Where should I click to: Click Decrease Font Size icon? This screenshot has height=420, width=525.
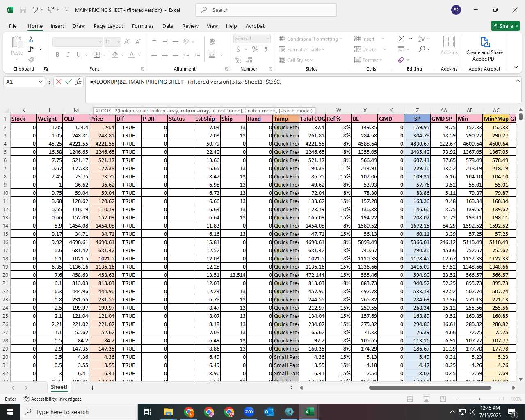(138, 41)
